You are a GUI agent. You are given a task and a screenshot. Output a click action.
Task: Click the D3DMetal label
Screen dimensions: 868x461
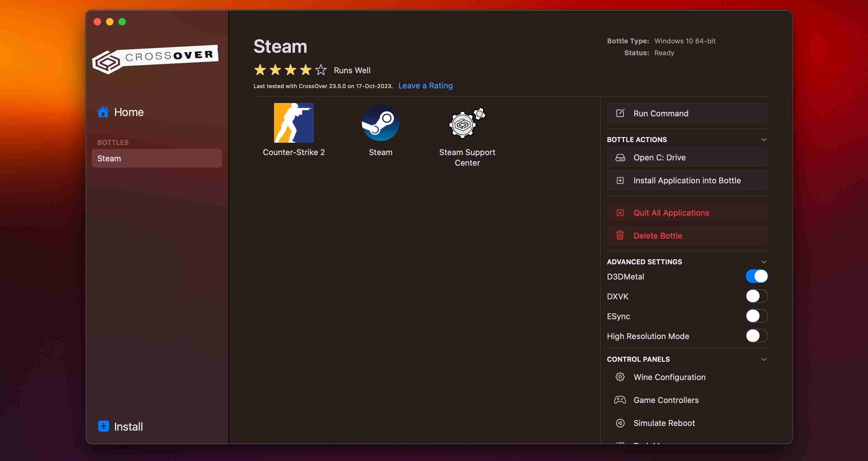(625, 276)
